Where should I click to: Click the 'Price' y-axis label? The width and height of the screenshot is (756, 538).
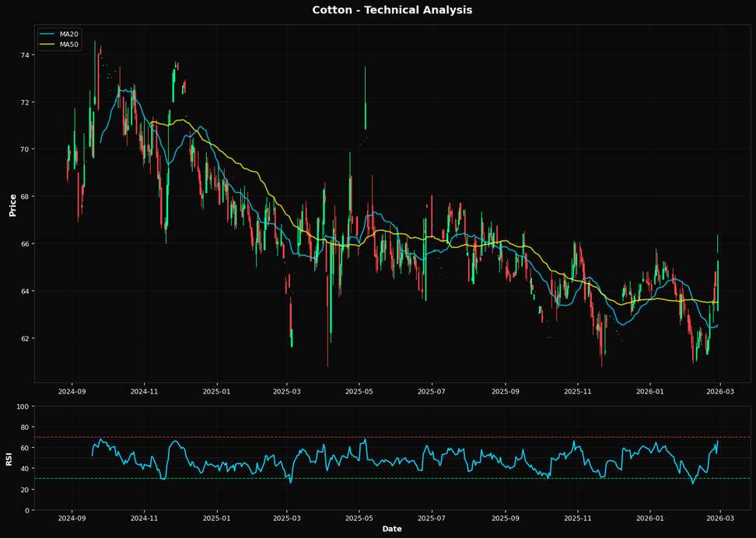13,205
